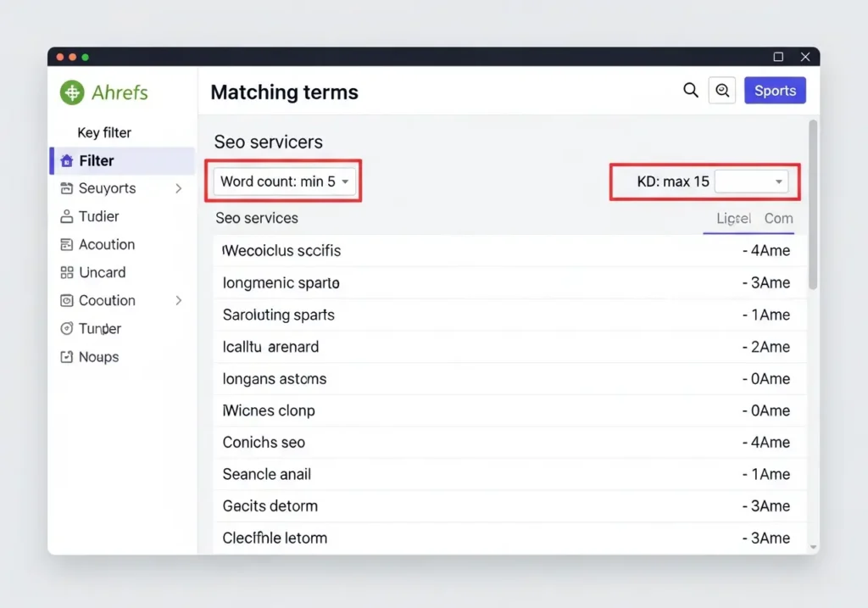The width and height of the screenshot is (868, 608).
Task: Expand the Cooution submenu chevron
Action: [x=178, y=300]
